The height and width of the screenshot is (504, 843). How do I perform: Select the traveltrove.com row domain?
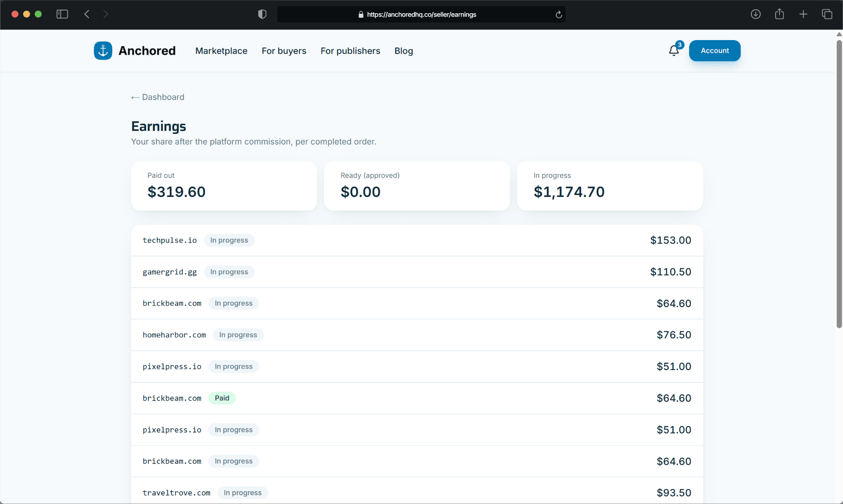(x=176, y=493)
